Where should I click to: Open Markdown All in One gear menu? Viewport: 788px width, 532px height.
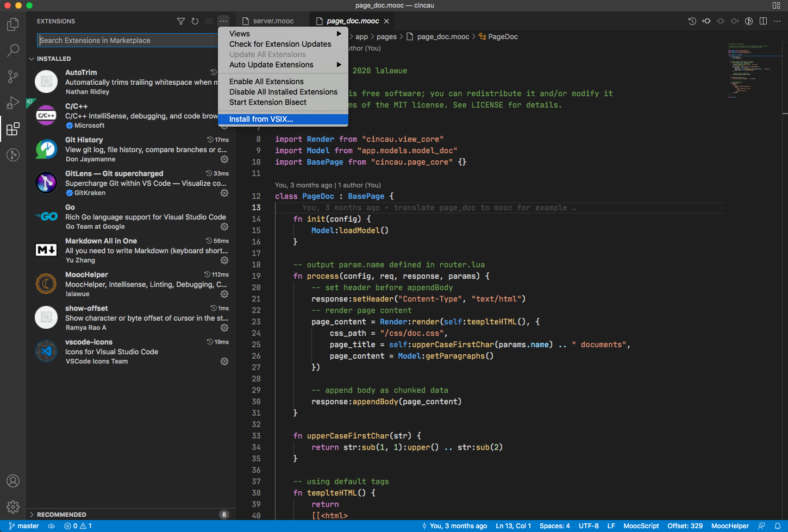(x=224, y=260)
